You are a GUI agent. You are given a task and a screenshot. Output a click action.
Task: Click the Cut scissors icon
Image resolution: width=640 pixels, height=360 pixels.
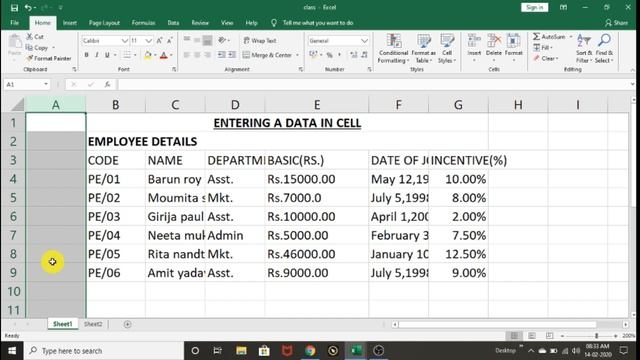[x=30, y=37]
